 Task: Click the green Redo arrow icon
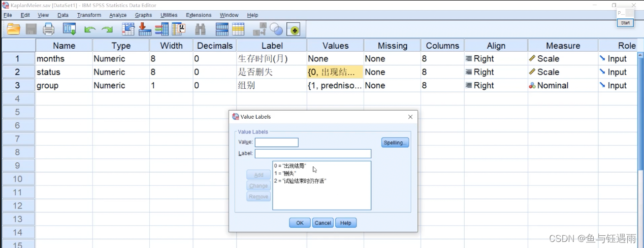[x=107, y=30]
